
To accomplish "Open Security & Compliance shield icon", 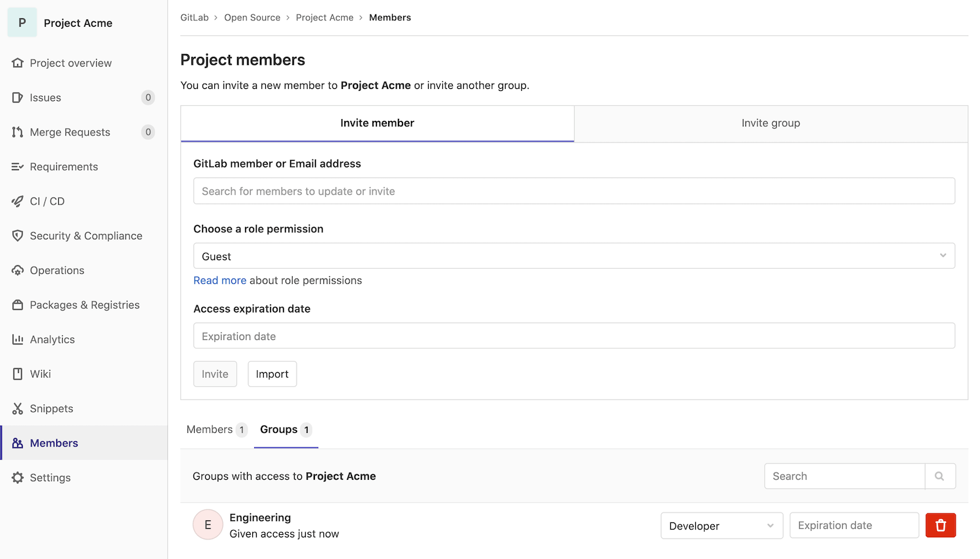I will [18, 236].
